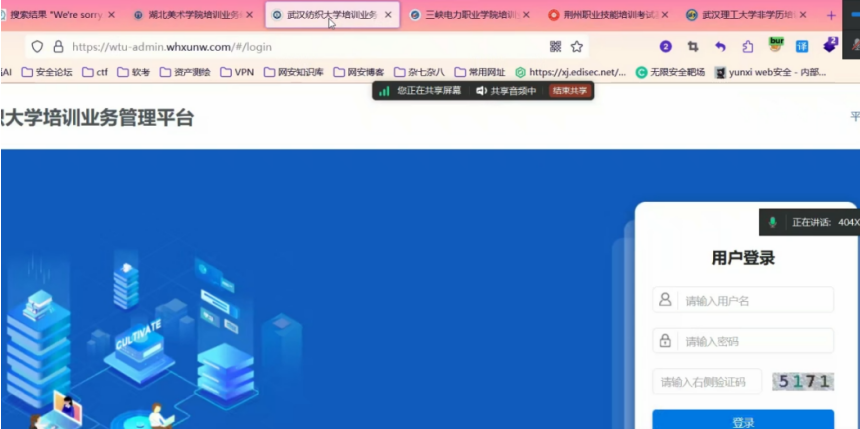Switch to the 湖北美术学院 tab
The height and width of the screenshot is (429, 860).
[188, 15]
